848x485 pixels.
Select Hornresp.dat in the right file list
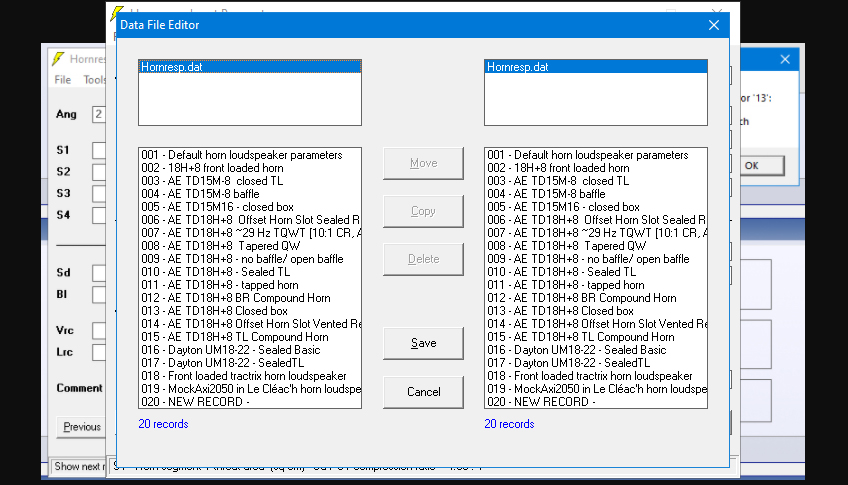pyautogui.click(x=595, y=67)
